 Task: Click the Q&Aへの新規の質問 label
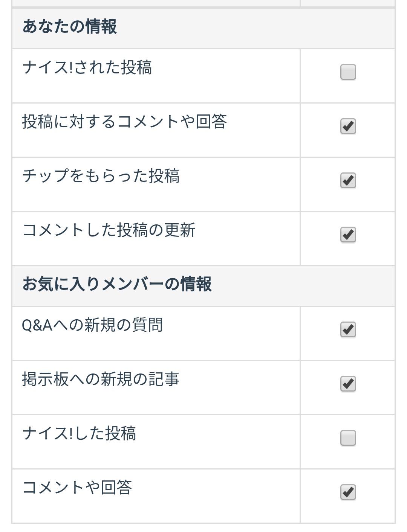pyautogui.click(x=92, y=325)
